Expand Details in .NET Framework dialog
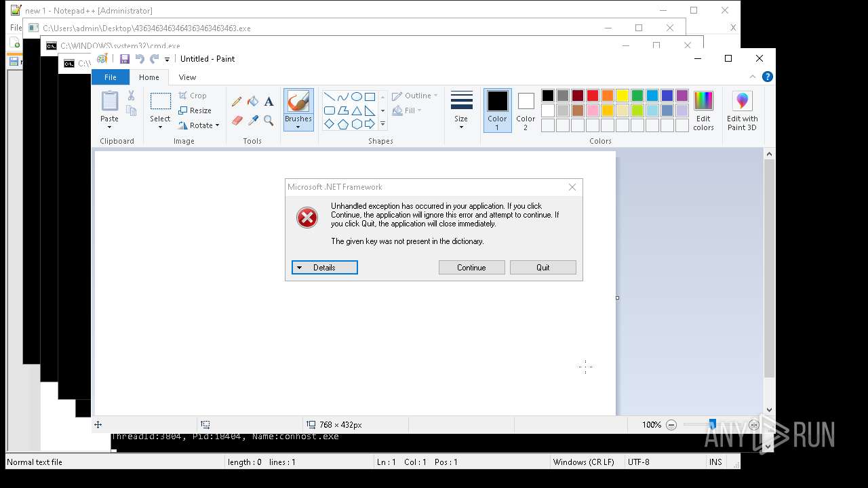The image size is (868, 488). click(x=324, y=268)
